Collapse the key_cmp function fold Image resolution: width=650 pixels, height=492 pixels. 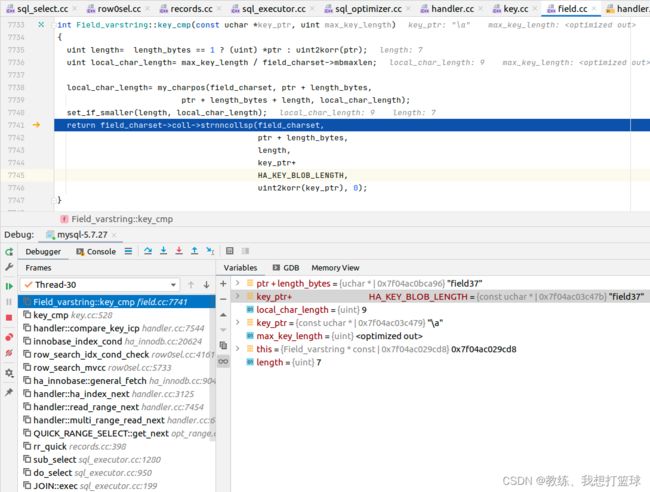coord(53,25)
